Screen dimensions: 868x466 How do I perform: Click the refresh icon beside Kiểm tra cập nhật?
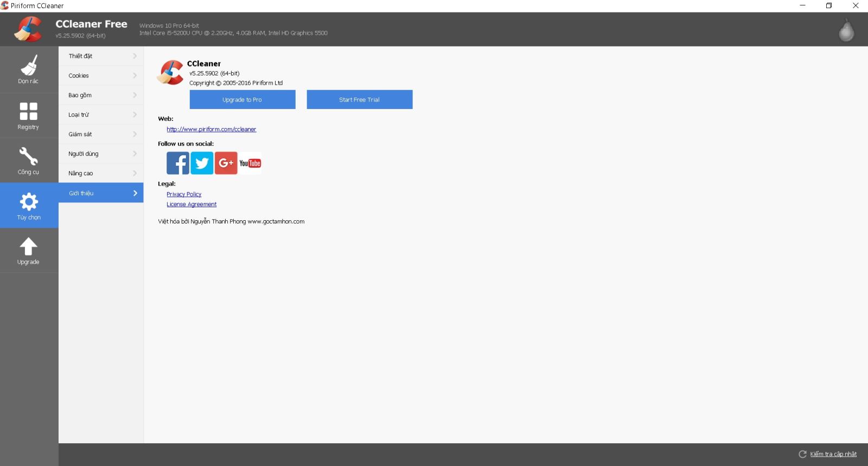click(x=802, y=454)
